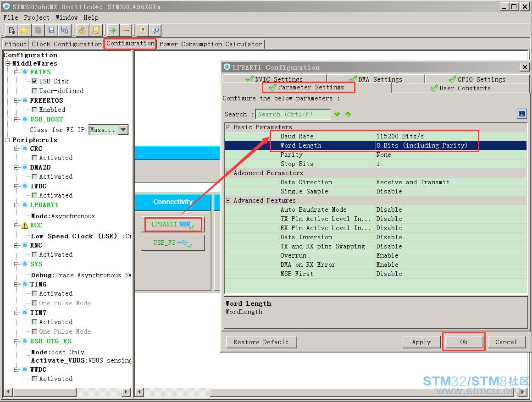The height and width of the screenshot is (402, 532).
Task: Click the Ok button
Action: point(464,342)
